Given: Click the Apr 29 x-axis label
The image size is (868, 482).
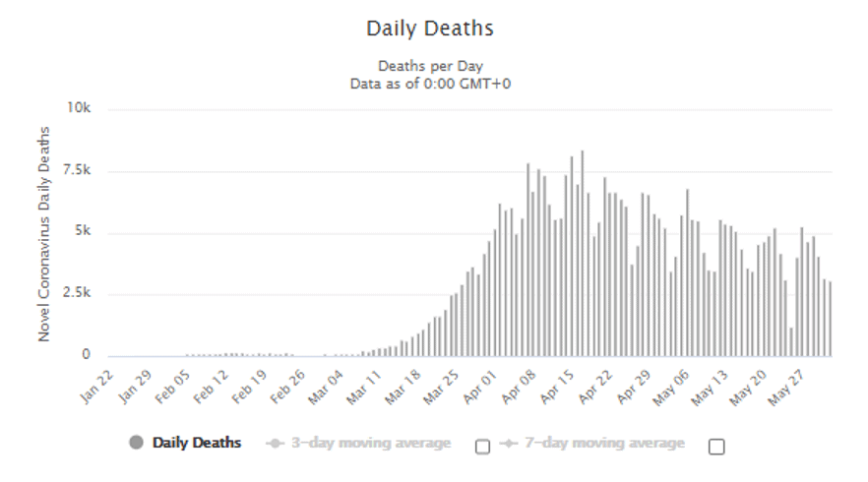Looking at the screenshot, I should (634, 387).
